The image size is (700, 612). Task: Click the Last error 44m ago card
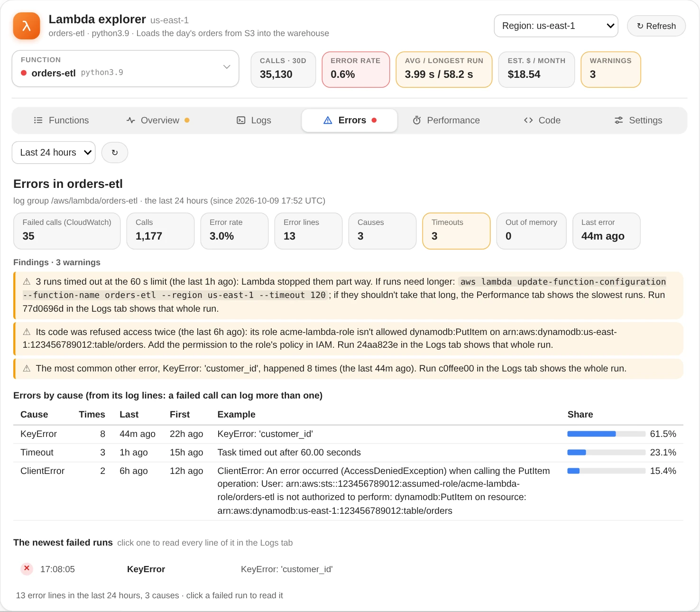[607, 231]
